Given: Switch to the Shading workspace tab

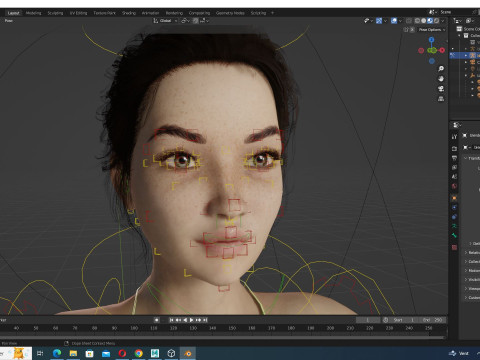Looking at the screenshot, I should click(129, 13).
